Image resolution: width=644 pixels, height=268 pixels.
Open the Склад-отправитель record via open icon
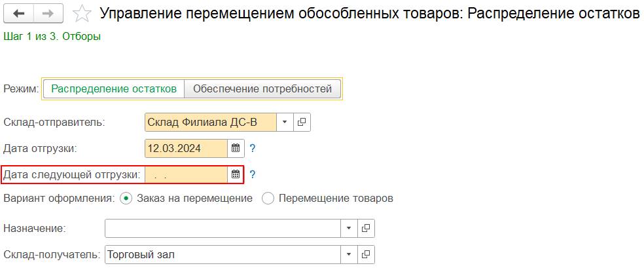click(x=302, y=122)
